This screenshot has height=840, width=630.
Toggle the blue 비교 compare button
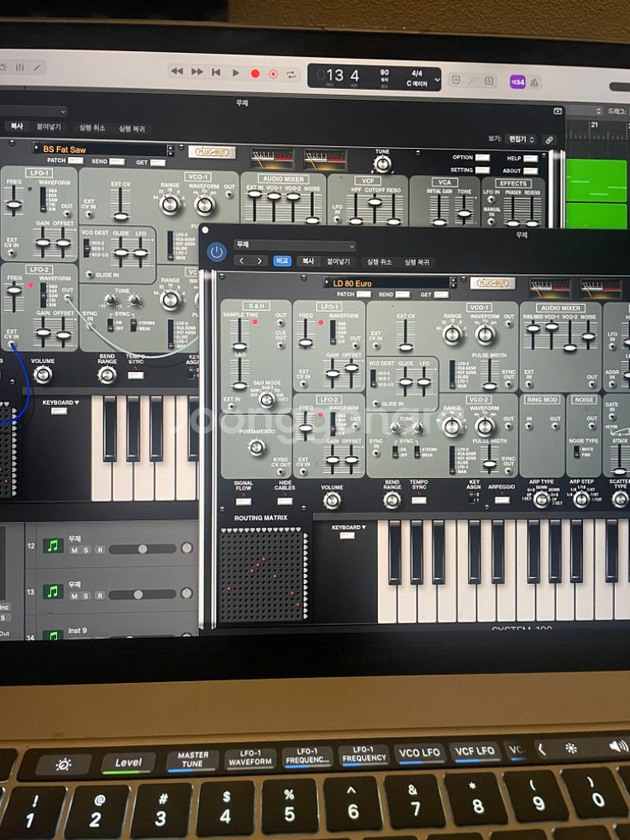click(x=282, y=261)
